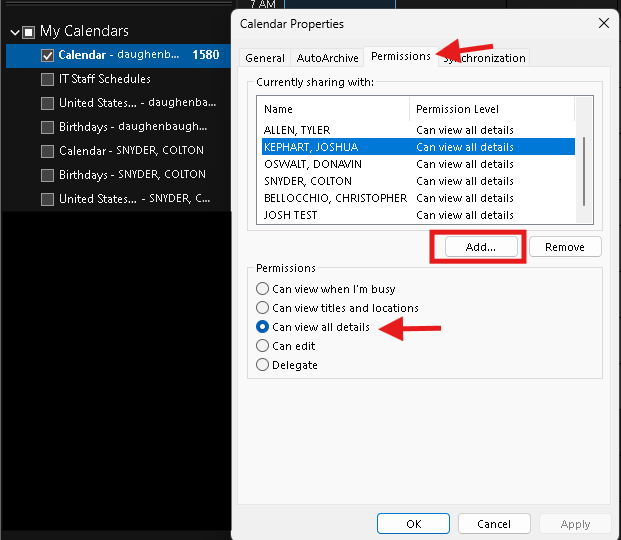Check the Birthdays daughenbaugh calendar checkbox
The width and height of the screenshot is (621, 540).
[47, 127]
